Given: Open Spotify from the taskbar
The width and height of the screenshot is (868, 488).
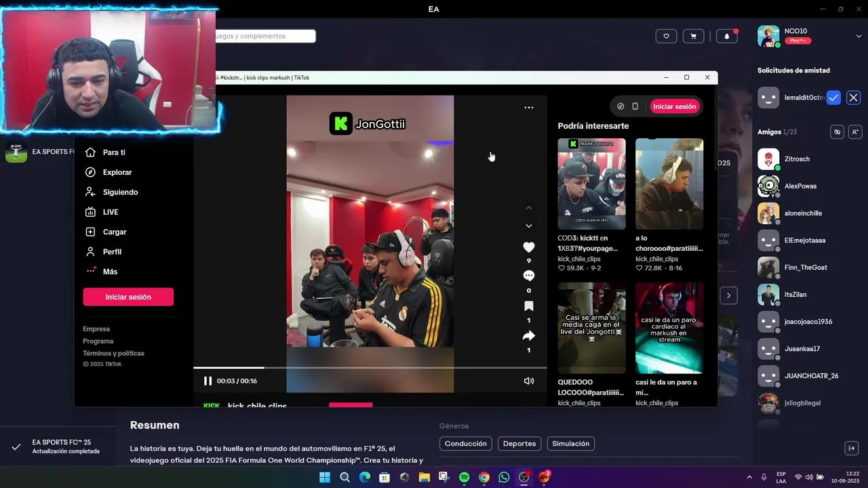Looking at the screenshot, I should (x=464, y=477).
